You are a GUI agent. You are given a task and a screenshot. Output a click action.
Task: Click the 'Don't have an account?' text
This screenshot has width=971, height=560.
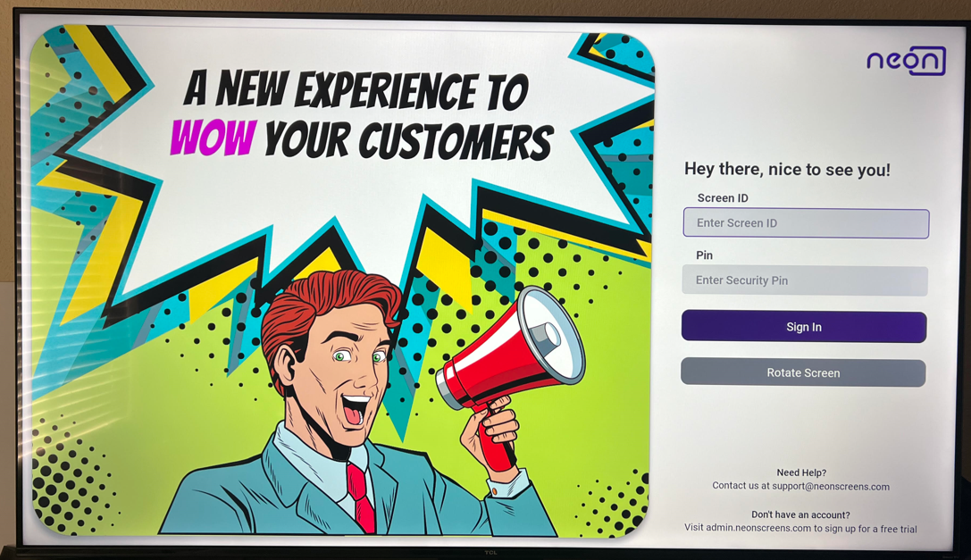click(x=800, y=514)
